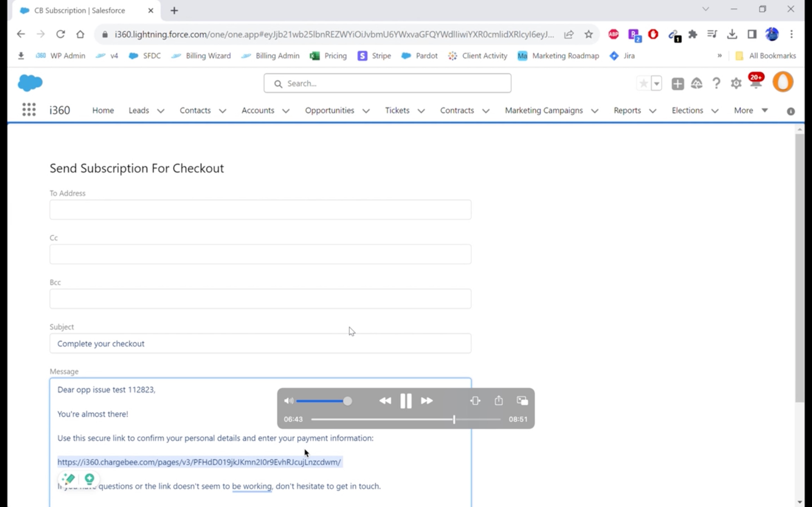The height and width of the screenshot is (507, 812).
Task: Click into the To Address field
Action: tap(261, 210)
